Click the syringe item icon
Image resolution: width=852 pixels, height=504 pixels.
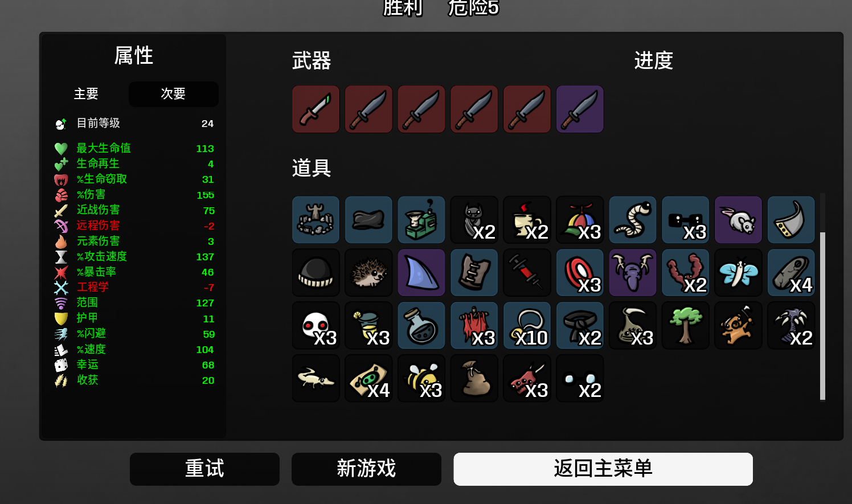527,272
